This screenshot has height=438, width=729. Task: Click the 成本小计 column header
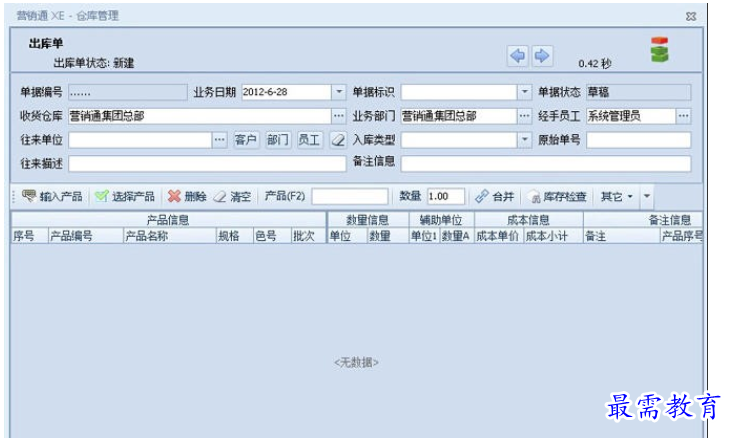tap(552, 236)
